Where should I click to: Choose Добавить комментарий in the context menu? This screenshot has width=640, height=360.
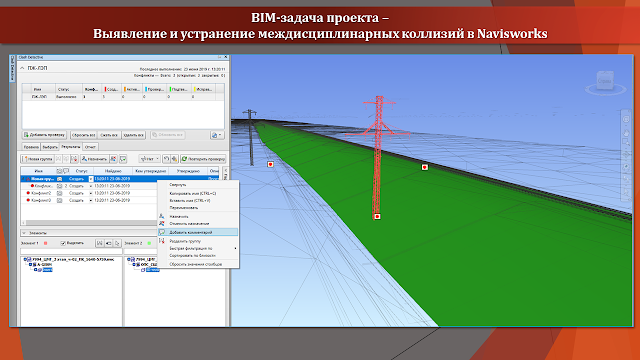pyautogui.click(x=198, y=232)
